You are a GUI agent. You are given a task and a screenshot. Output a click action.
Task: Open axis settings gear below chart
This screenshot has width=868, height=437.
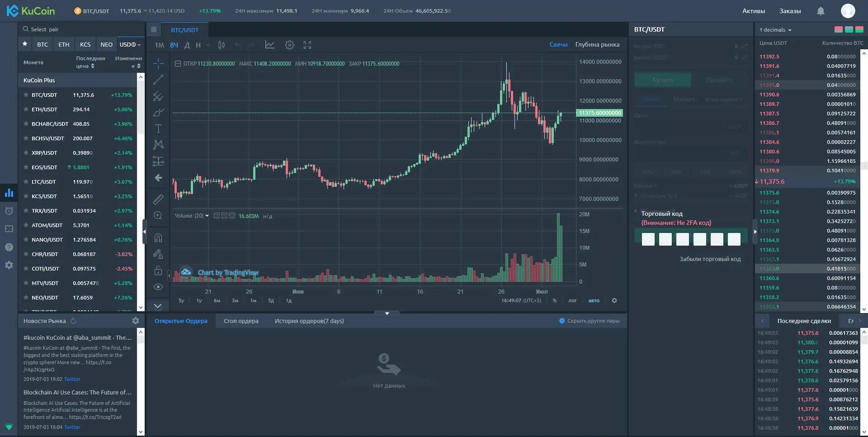point(614,300)
